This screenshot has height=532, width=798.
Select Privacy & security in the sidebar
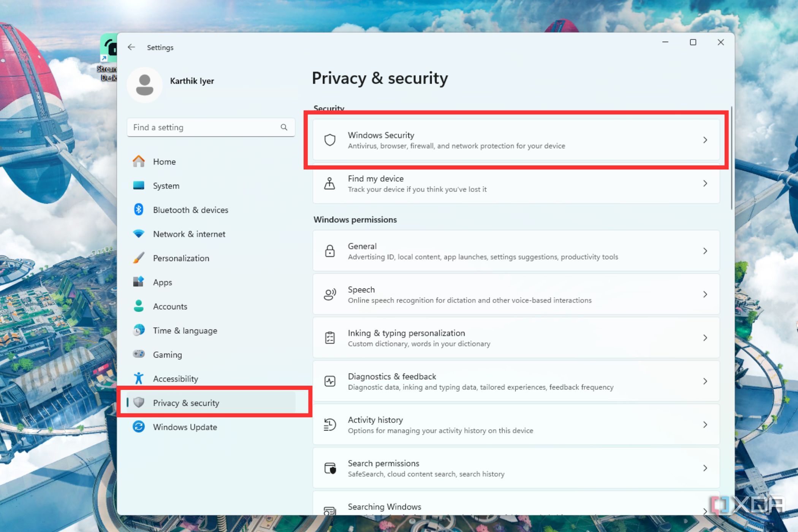click(186, 403)
